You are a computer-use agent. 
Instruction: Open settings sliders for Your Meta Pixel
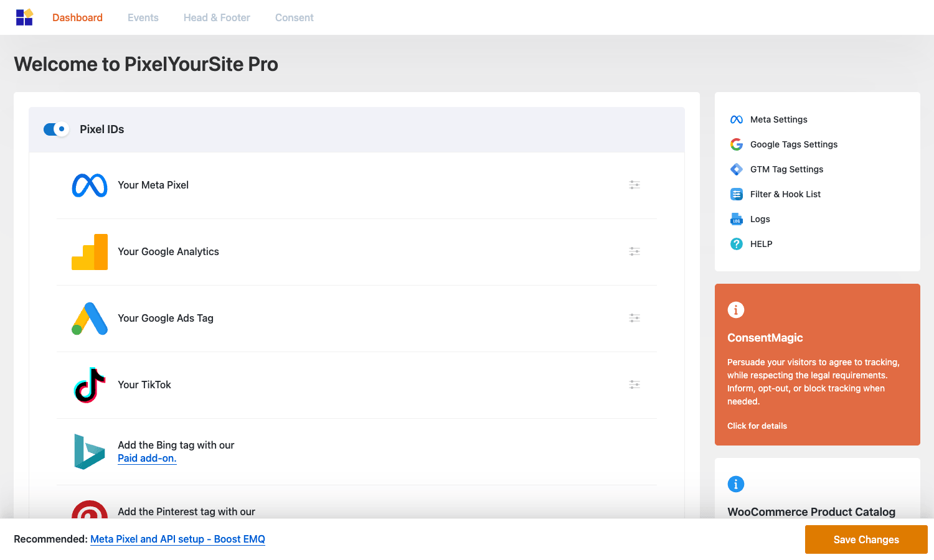634,185
